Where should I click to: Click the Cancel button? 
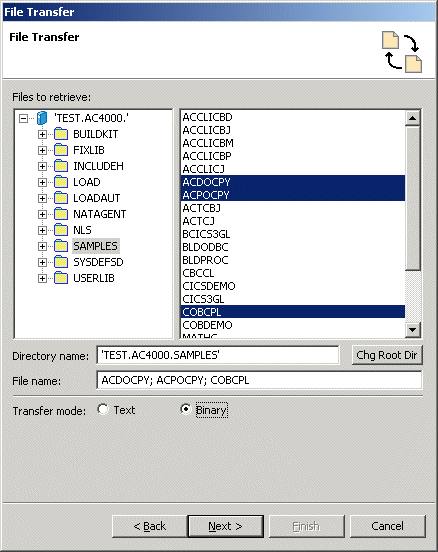(x=387, y=526)
